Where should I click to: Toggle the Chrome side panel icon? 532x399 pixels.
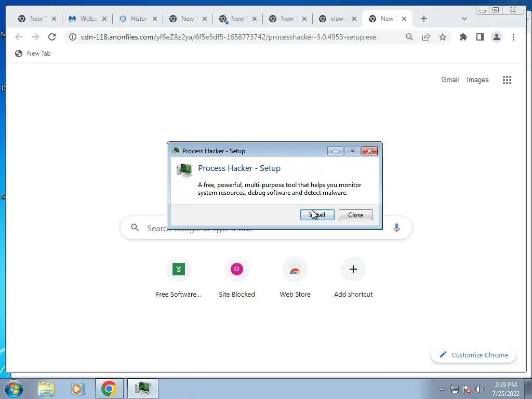click(480, 37)
